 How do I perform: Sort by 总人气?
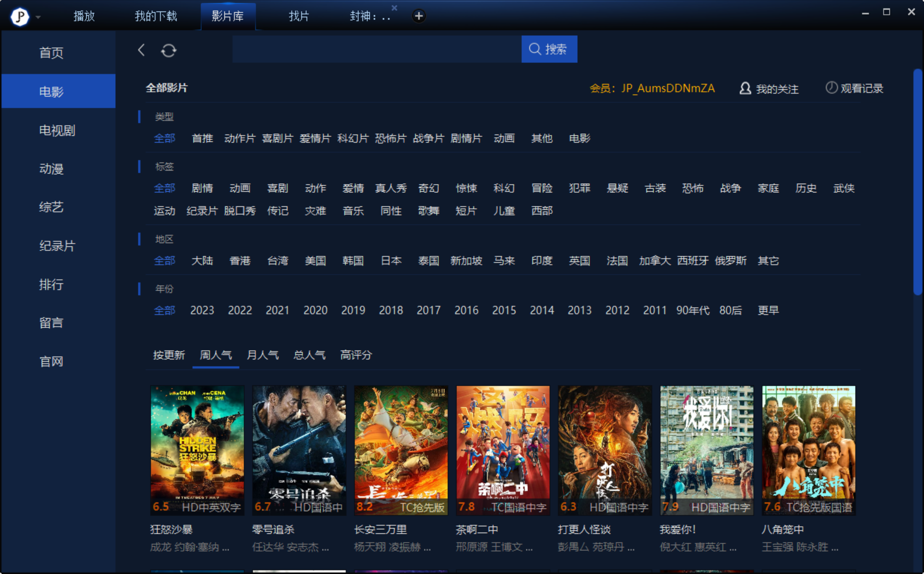(310, 355)
